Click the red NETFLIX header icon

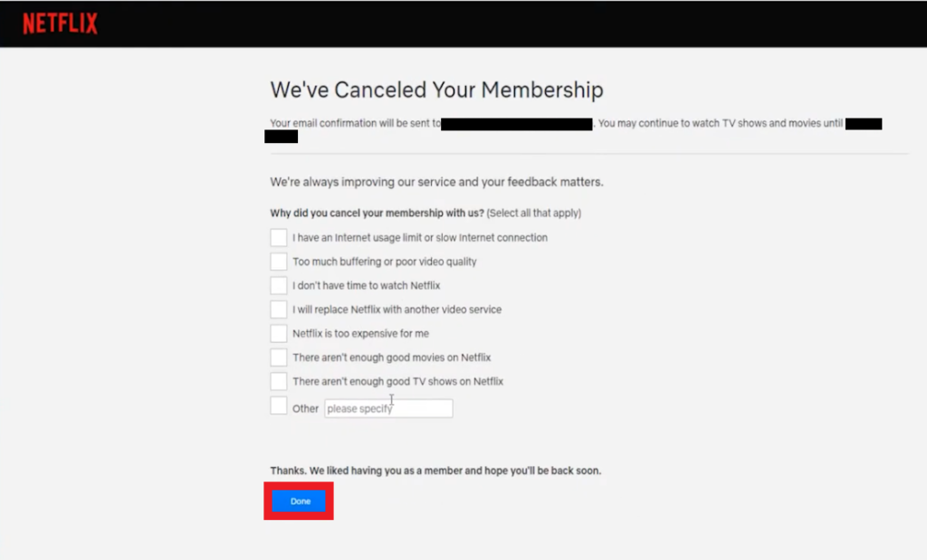click(58, 23)
